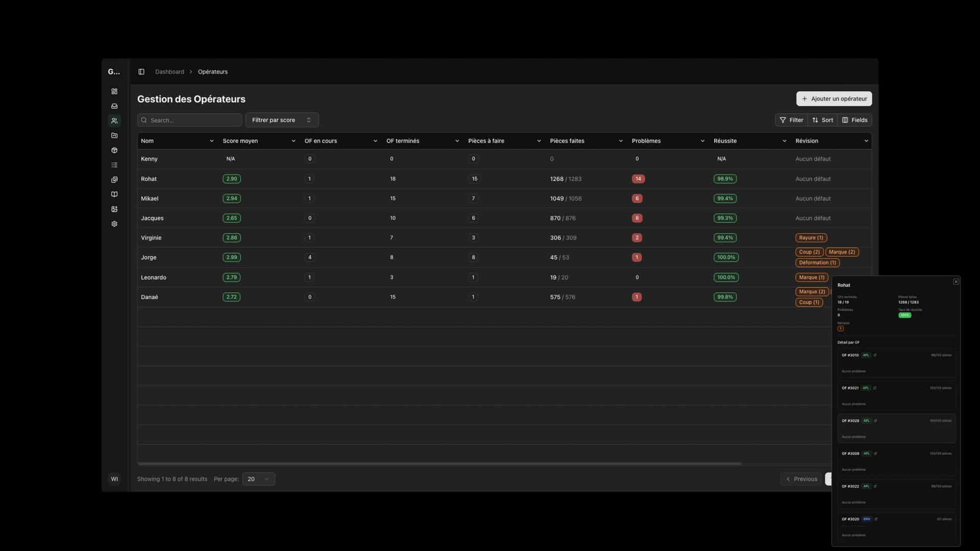
Task: Click the Sort toolbar button
Action: tap(822, 120)
